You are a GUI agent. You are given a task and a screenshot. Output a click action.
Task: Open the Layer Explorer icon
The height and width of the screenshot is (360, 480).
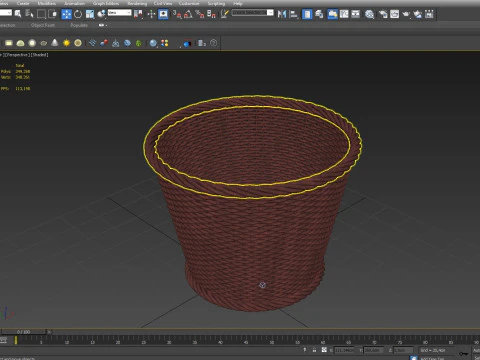[319, 14]
